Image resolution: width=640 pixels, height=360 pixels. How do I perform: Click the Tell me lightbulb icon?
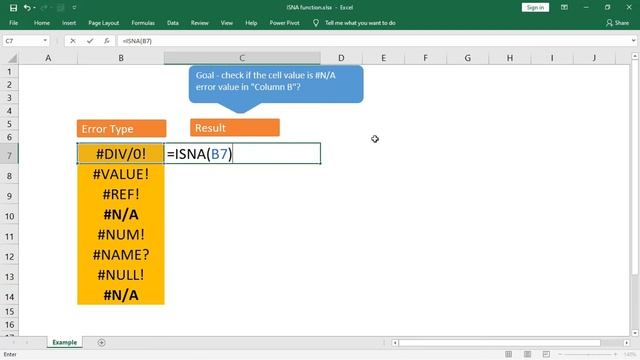[316, 23]
